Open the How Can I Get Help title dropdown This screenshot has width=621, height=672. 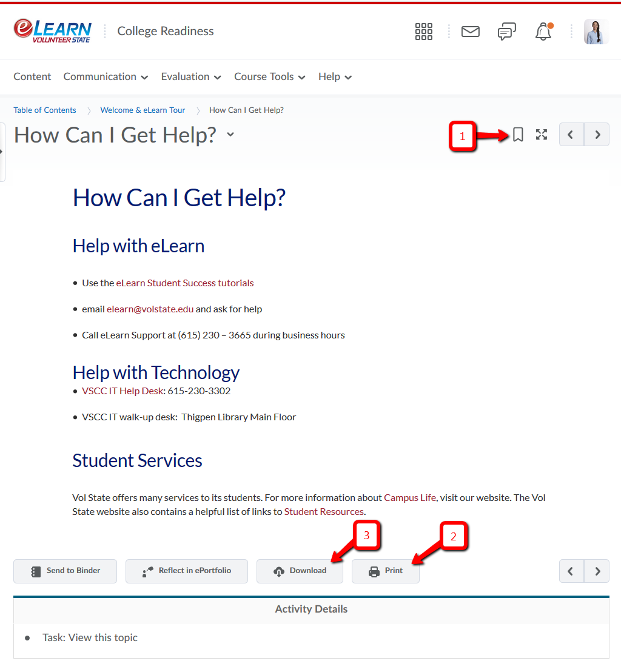click(x=230, y=135)
